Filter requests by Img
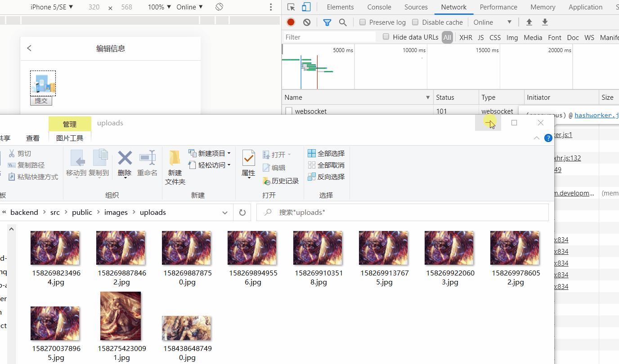 [x=512, y=37]
